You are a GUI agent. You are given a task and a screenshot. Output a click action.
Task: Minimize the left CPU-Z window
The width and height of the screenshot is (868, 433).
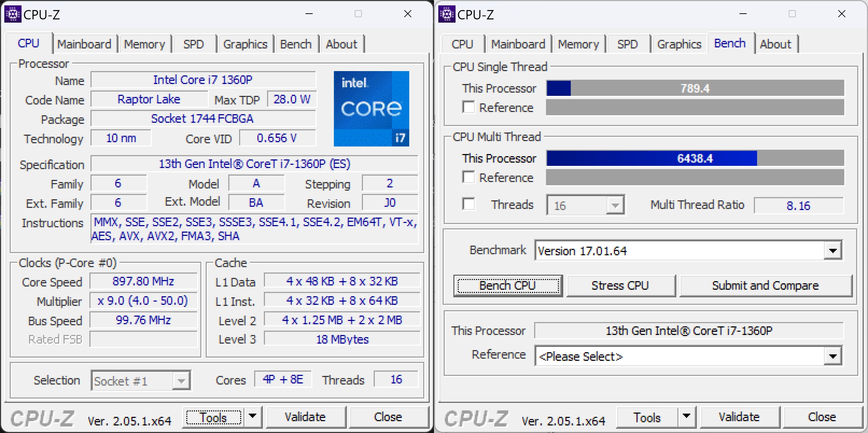pos(309,14)
